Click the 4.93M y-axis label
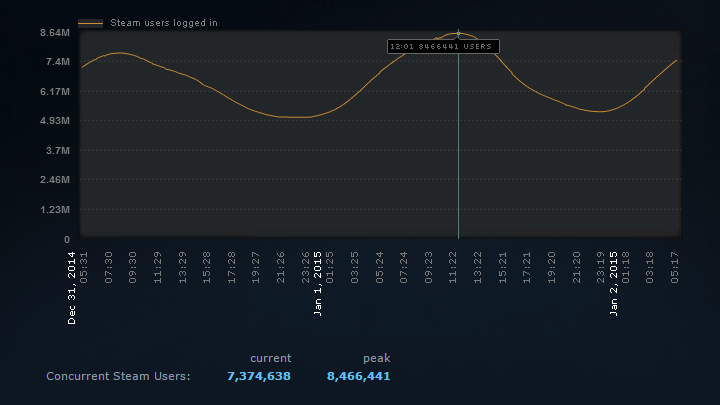 click(x=55, y=120)
